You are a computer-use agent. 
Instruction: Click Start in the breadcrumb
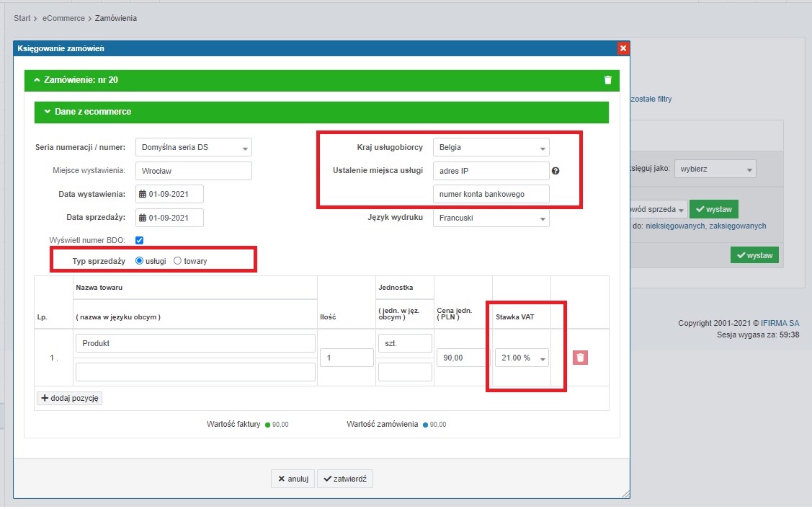[x=22, y=18]
